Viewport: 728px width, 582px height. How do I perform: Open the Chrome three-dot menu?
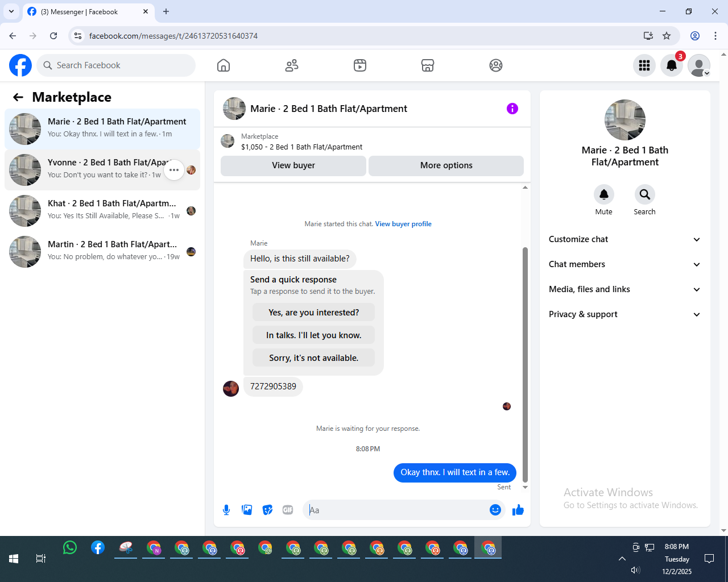tap(715, 36)
